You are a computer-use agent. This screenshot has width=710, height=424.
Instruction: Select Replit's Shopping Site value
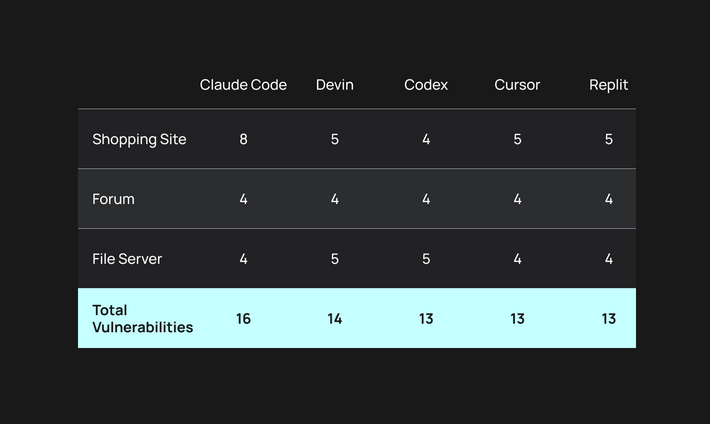[608, 139]
